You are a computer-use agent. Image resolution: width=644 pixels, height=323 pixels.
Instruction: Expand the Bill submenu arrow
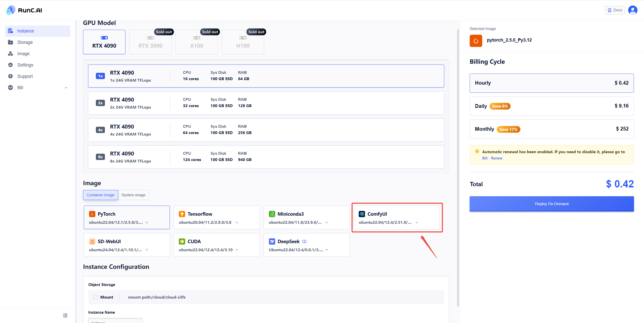click(66, 88)
